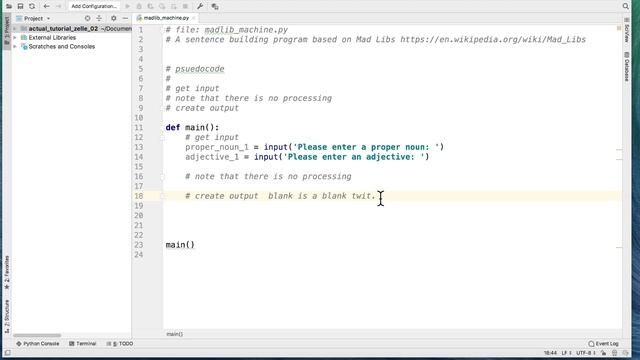Navigate back with the left arrow

point(46,6)
